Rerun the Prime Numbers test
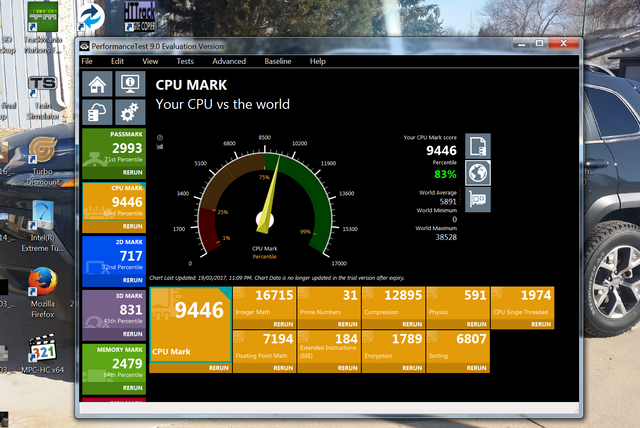This screenshot has width=640, height=428. pyautogui.click(x=348, y=324)
